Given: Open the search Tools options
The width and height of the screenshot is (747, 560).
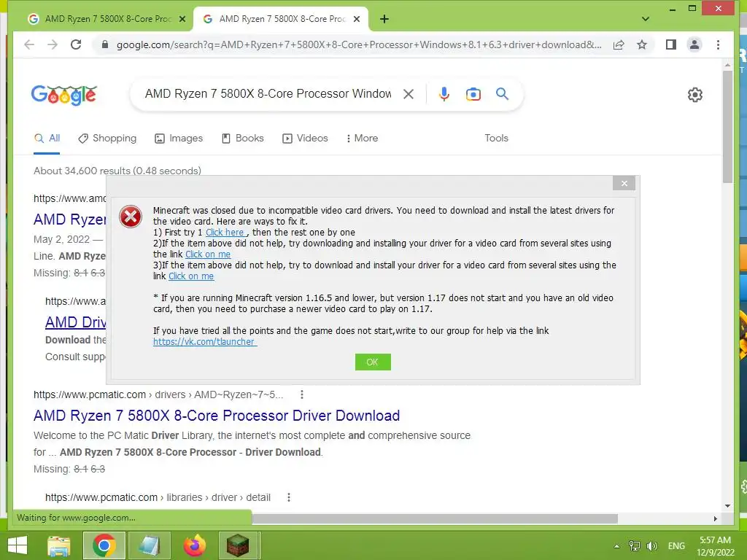Looking at the screenshot, I should 496,138.
